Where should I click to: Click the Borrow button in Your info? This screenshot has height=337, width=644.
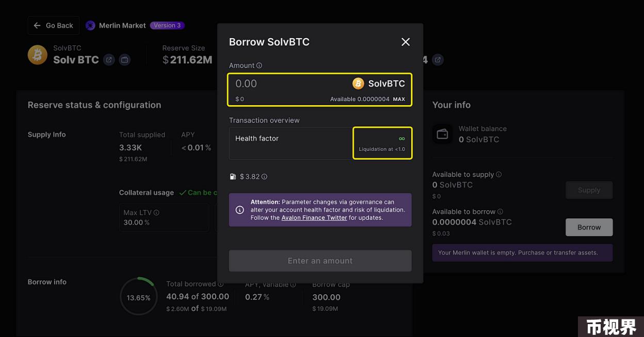(x=589, y=227)
